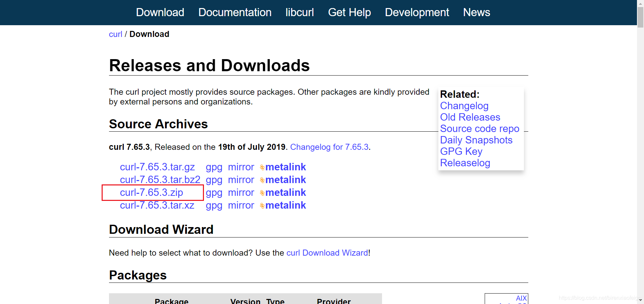Click the 'Source Archives' heading

pyautogui.click(x=158, y=124)
